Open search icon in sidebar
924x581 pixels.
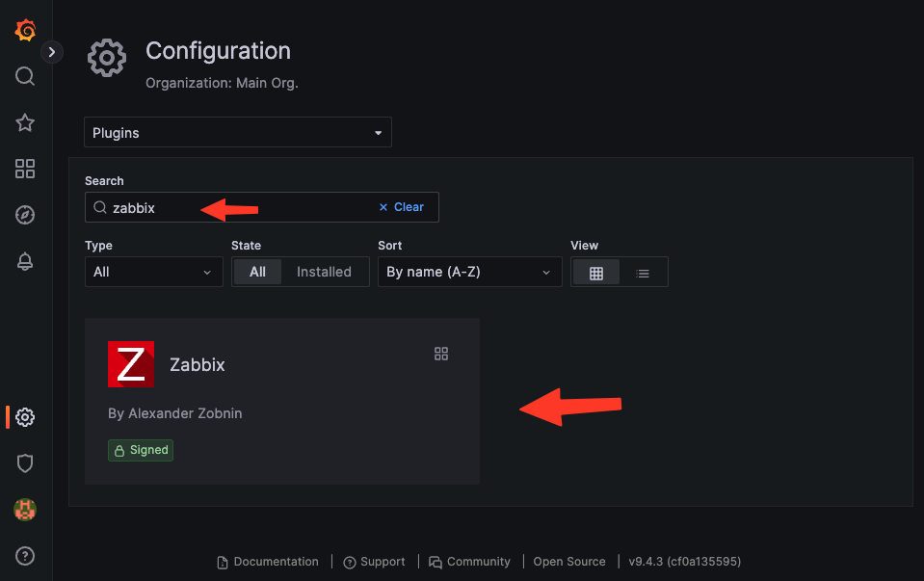(25, 76)
